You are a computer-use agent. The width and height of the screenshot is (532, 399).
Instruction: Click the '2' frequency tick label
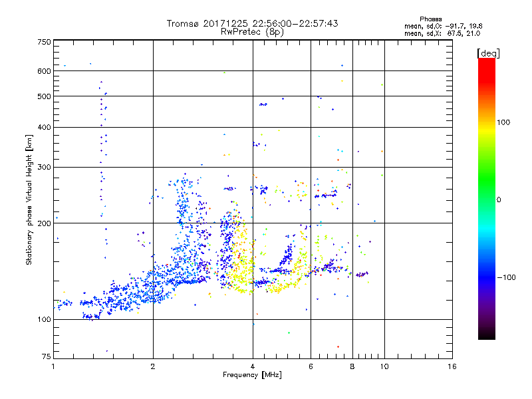[x=153, y=366]
